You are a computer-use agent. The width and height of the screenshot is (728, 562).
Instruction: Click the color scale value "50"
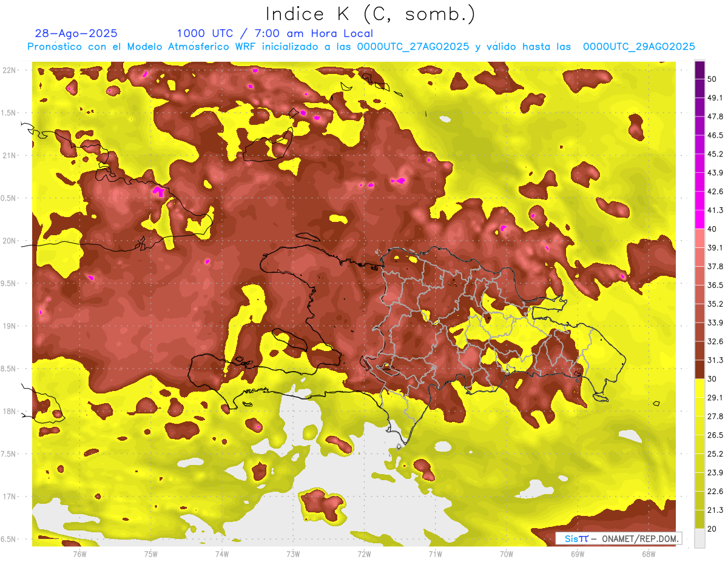pyautogui.click(x=712, y=79)
